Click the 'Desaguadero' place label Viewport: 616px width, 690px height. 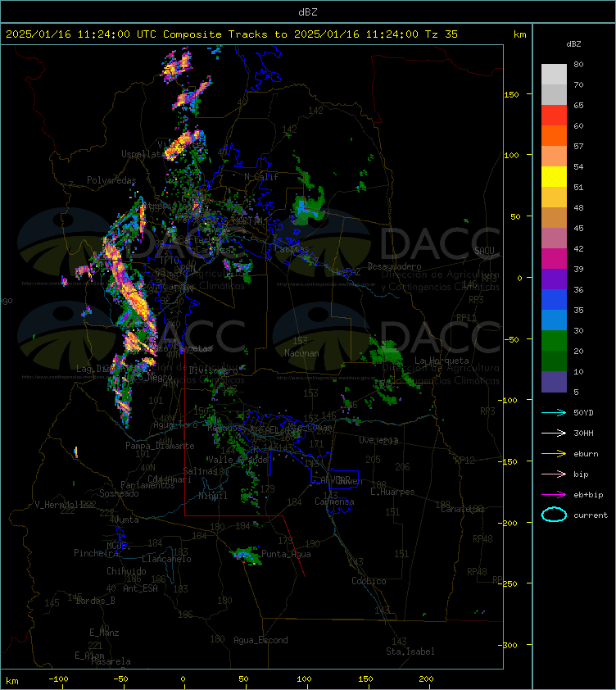[x=394, y=266]
